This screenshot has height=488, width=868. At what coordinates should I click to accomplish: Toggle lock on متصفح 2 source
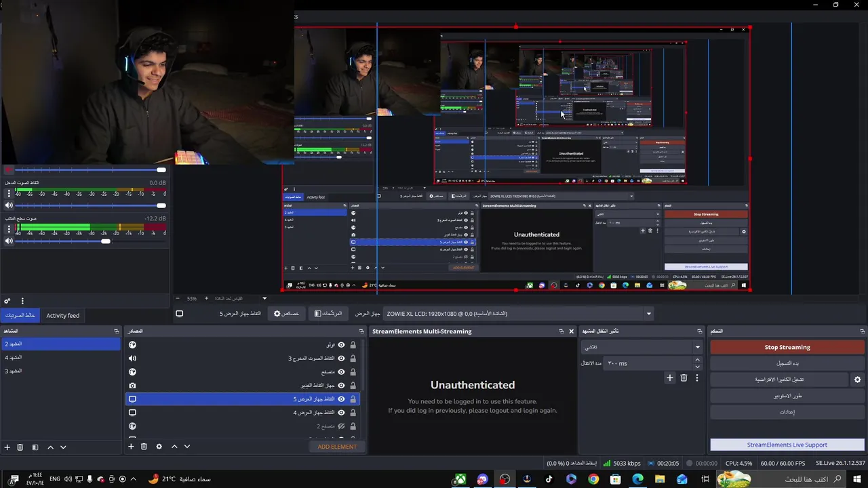click(x=353, y=426)
